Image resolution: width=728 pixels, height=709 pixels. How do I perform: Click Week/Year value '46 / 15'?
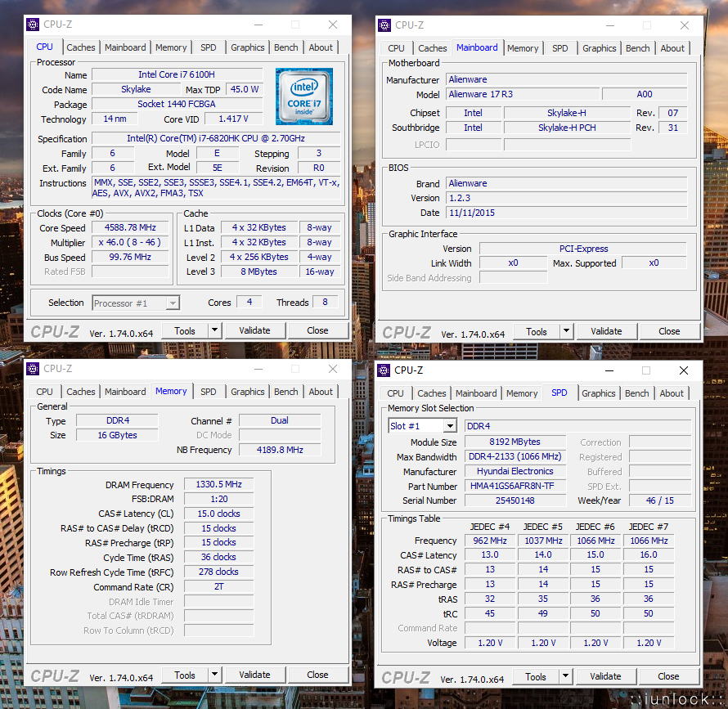660,500
